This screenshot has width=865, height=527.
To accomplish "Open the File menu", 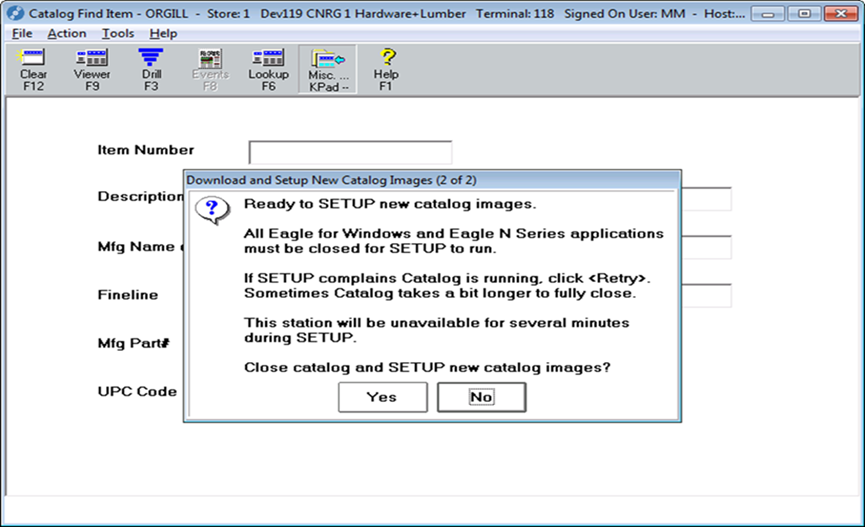I will (22, 34).
